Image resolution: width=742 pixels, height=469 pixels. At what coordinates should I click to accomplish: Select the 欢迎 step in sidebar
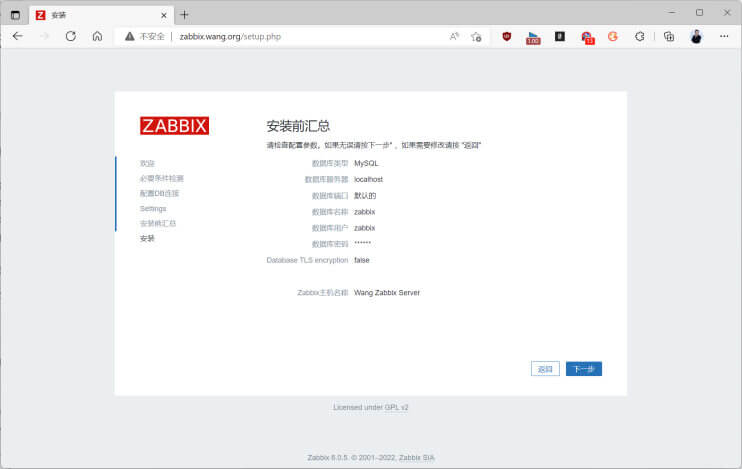tap(147, 163)
